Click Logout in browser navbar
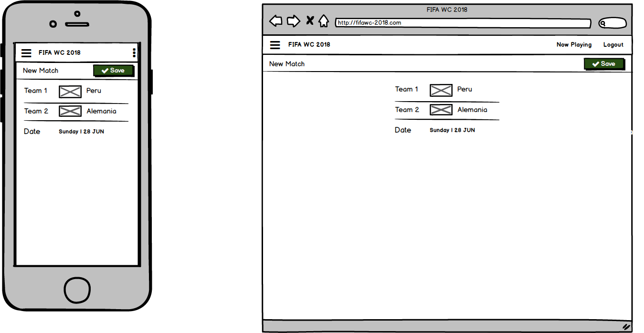 [x=613, y=45]
